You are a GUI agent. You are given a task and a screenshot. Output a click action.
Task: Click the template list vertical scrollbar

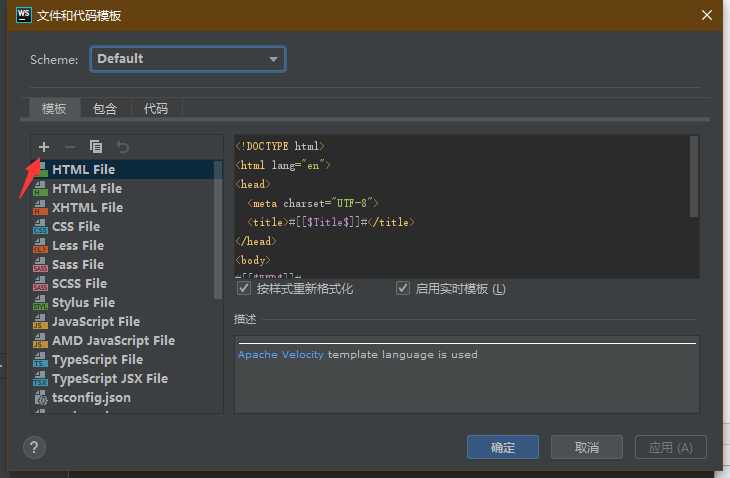pos(217,230)
